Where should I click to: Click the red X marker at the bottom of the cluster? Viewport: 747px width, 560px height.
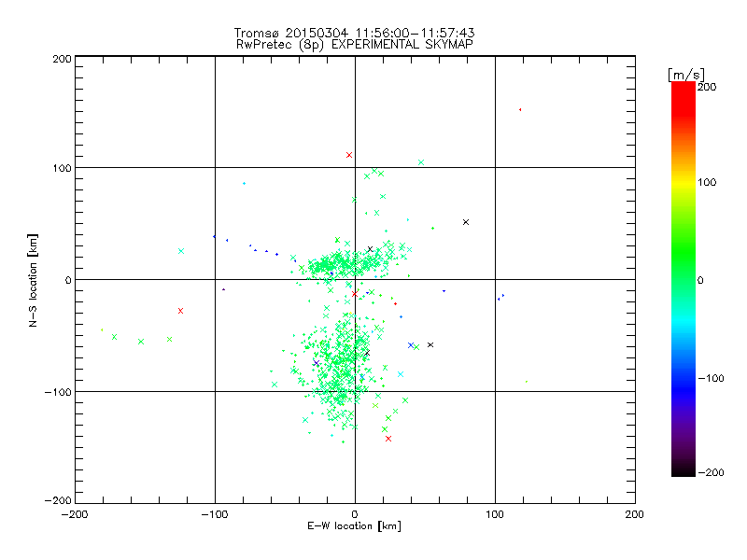pos(388,439)
